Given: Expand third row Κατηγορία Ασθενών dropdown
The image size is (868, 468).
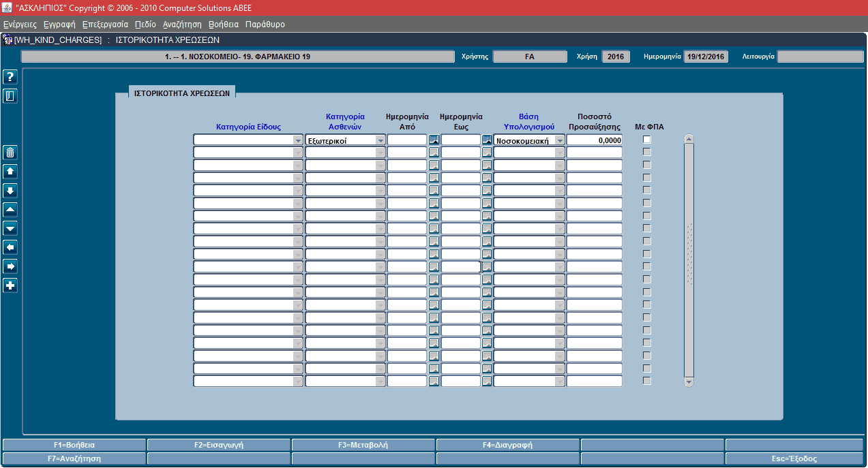Looking at the screenshot, I should [380, 165].
